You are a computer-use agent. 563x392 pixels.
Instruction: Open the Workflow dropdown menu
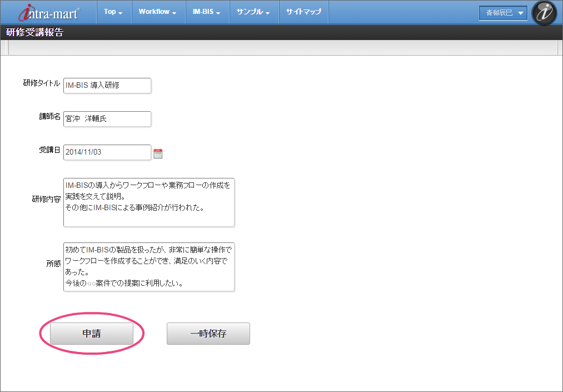157,12
